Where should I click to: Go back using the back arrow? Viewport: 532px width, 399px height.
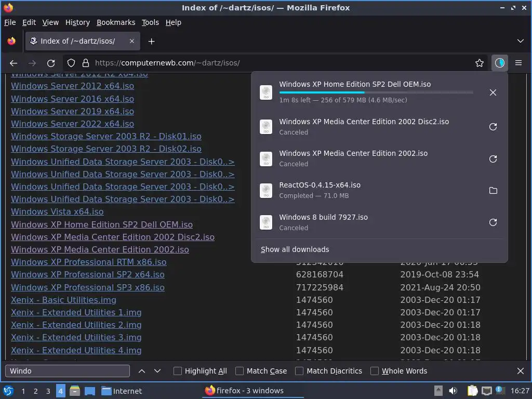click(x=14, y=63)
